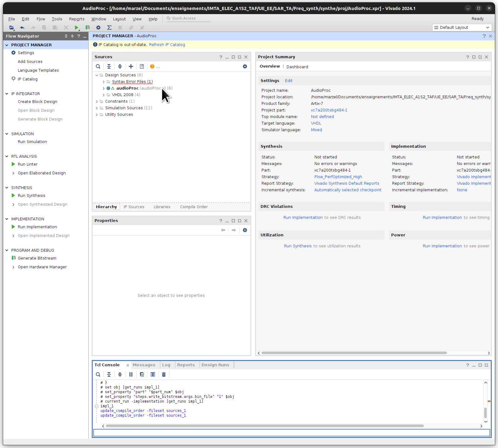
Task: Click the xc7a200tsbg484-1 project part link
Action: point(329,110)
